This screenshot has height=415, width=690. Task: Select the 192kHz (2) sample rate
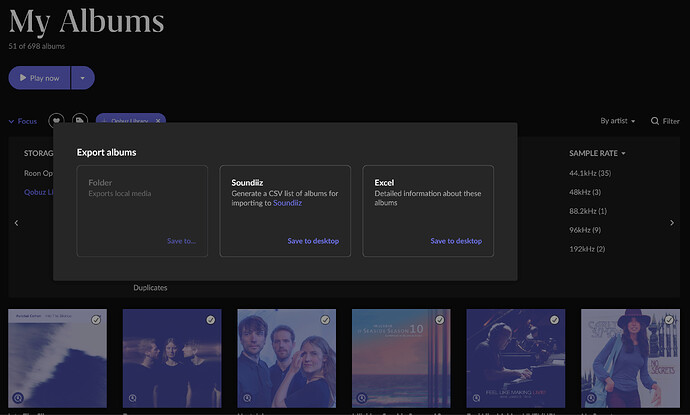point(587,249)
